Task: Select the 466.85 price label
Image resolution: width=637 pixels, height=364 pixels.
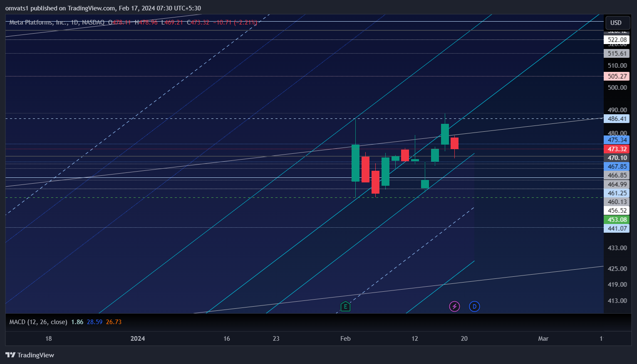Action: (x=617, y=175)
